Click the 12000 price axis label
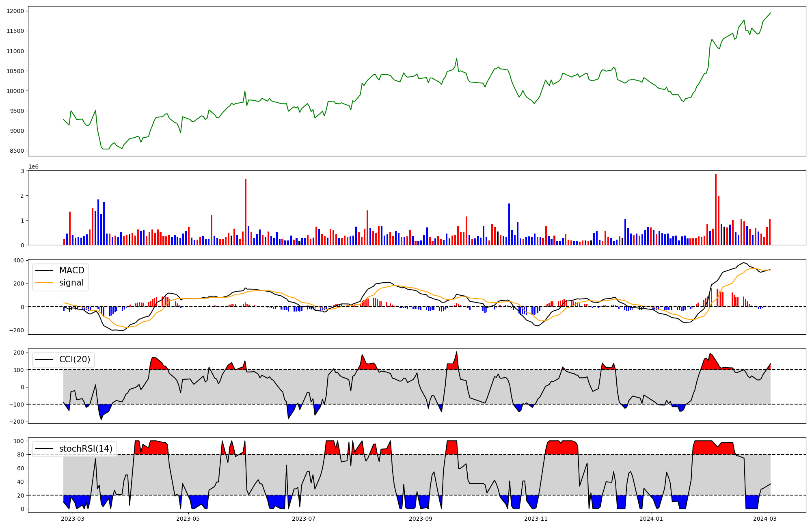The height and width of the screenshot is (528, 812). pos(15,11)
